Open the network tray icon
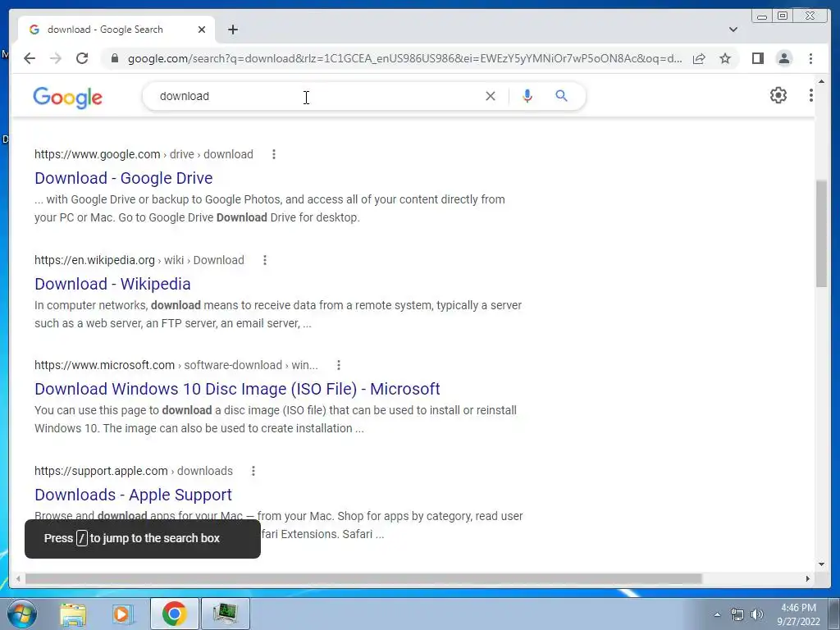Viewport: 840px width, 630px height. pyautogui.click(x=737, y=614)
